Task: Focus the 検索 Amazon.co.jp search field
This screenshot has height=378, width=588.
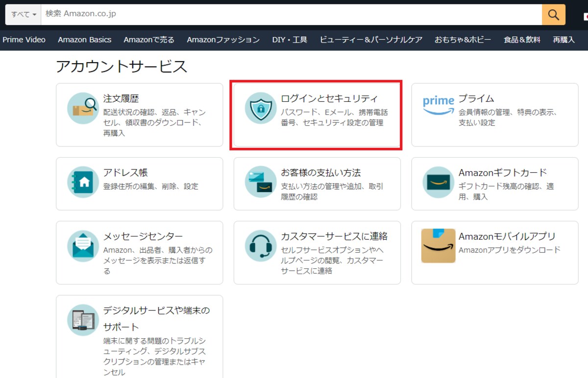Action: point(292,15)
